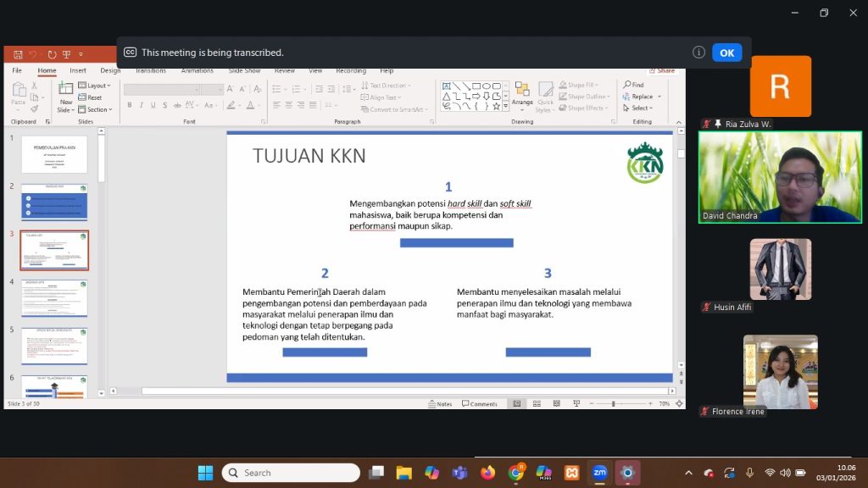
Task: Start Slide Show from status bar icon
Action: 575,404
